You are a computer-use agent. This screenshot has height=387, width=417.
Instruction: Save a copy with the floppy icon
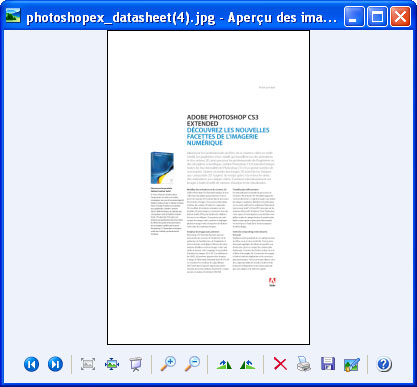click(328, 364)
